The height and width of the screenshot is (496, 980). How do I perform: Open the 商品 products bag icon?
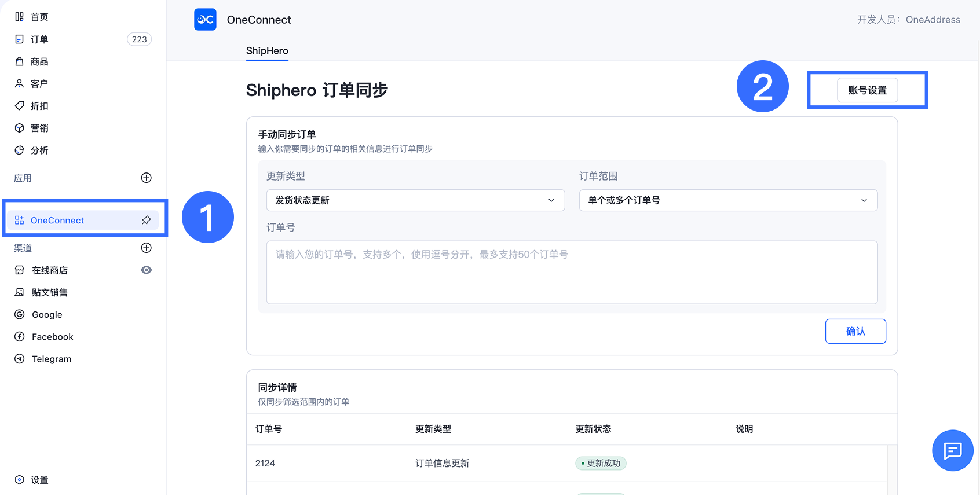(19, 61)
